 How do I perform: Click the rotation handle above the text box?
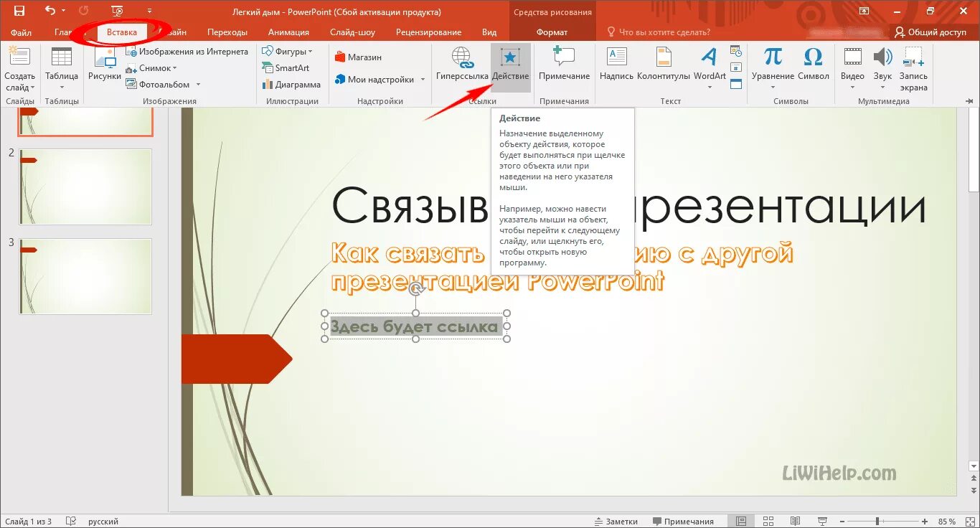click(x=416, y=289)
